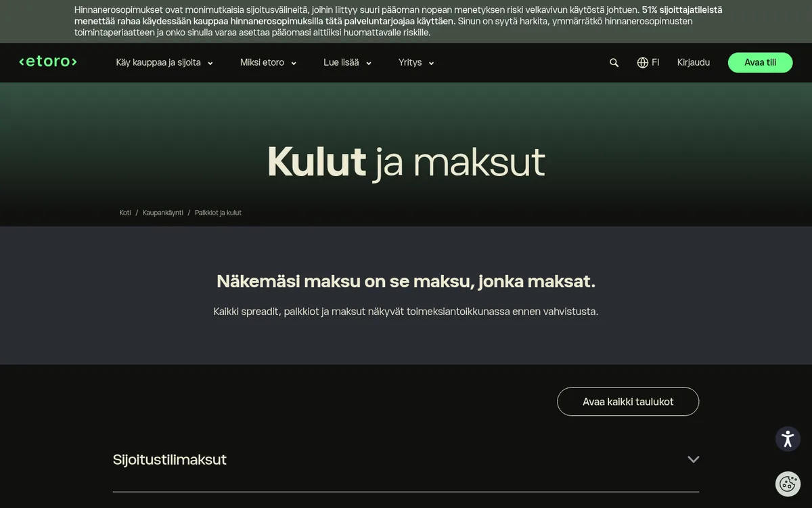Viewport: 812px width, 508px height.
Task: Click the Avaa kaikki taulukot button
Action: point(628,402)
